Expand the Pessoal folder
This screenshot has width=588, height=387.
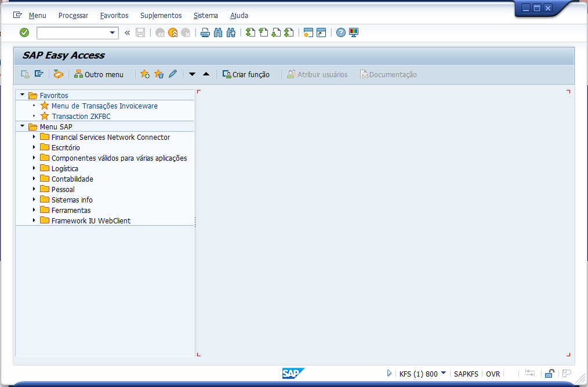click(34, 189)
